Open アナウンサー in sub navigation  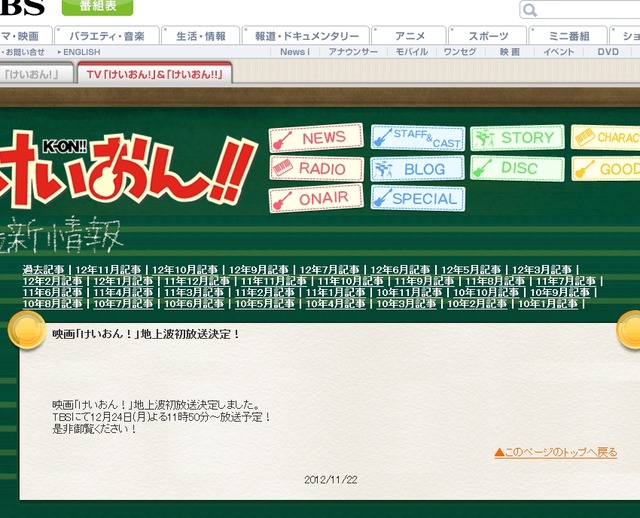353,52
